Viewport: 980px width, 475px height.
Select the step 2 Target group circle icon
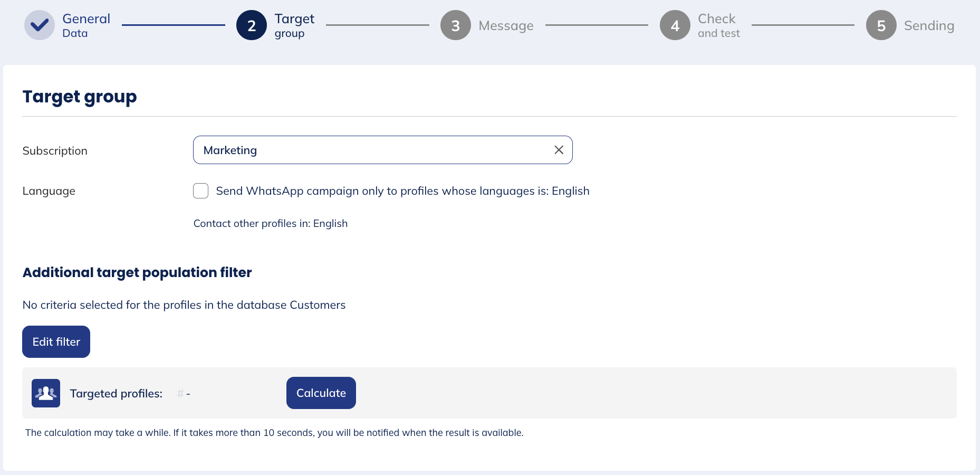coord(252,25)
